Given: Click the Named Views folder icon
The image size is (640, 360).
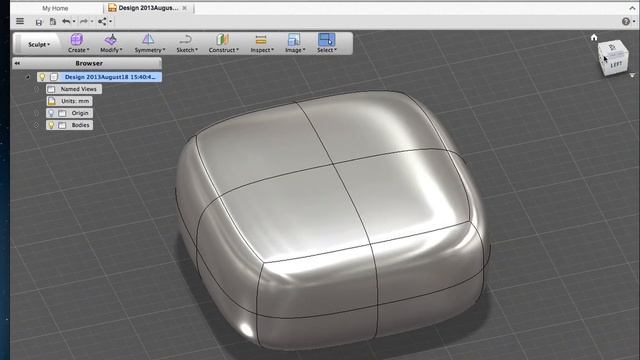Looking at the screenshot, I should coord(51,89).
